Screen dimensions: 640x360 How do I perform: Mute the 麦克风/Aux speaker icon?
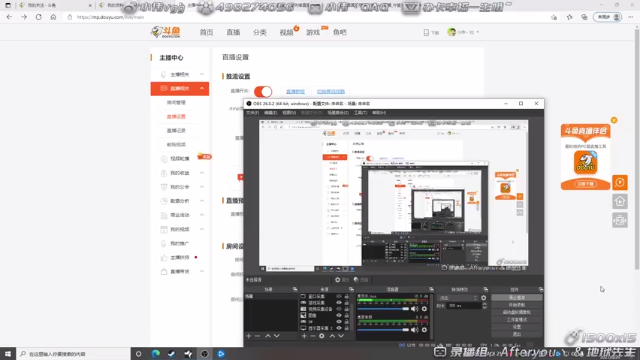(x=415, y=309)
